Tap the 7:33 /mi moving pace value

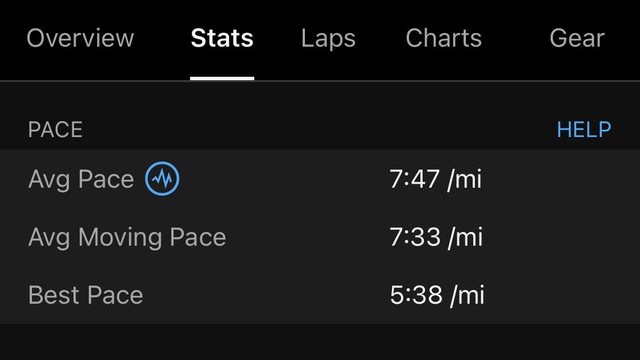point(436,237)
